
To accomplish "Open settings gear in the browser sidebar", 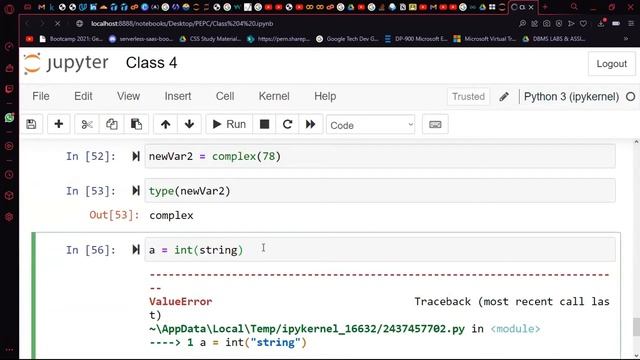I will [9, 217].
